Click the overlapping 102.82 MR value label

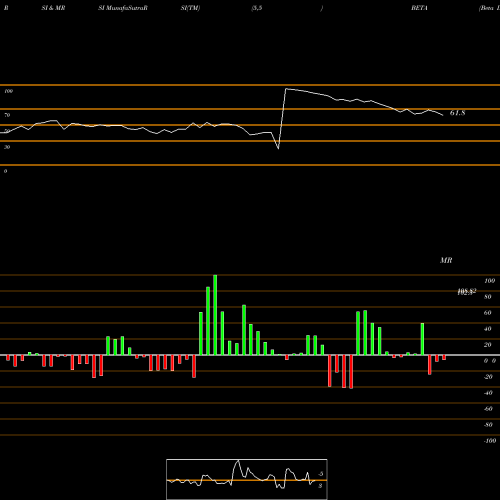467,292
